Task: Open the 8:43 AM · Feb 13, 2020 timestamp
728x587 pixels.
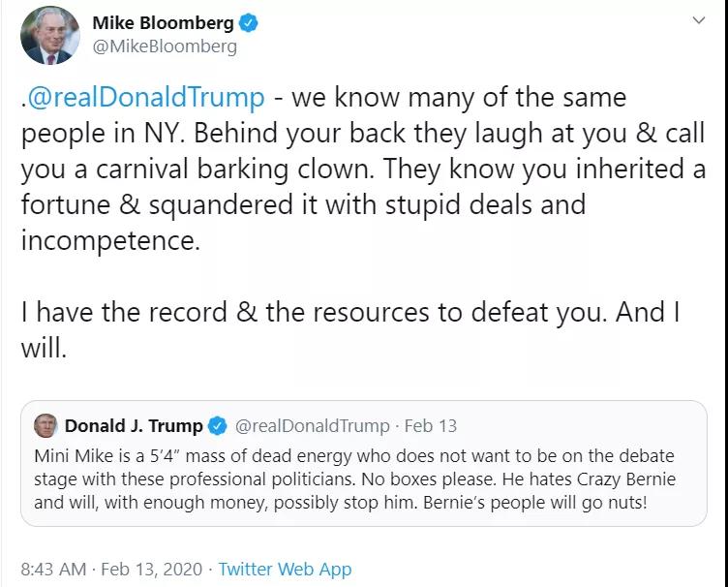Action: (106, 569)
